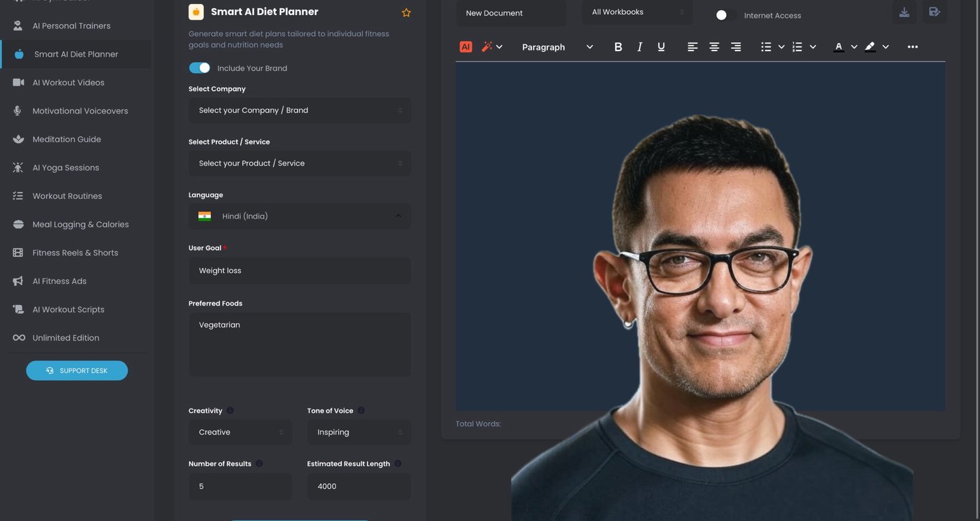This screenshot has height=521, width=980.
Task: Open Motivational Voiceovers from the sidebar
Action: (x=76, y=111)
